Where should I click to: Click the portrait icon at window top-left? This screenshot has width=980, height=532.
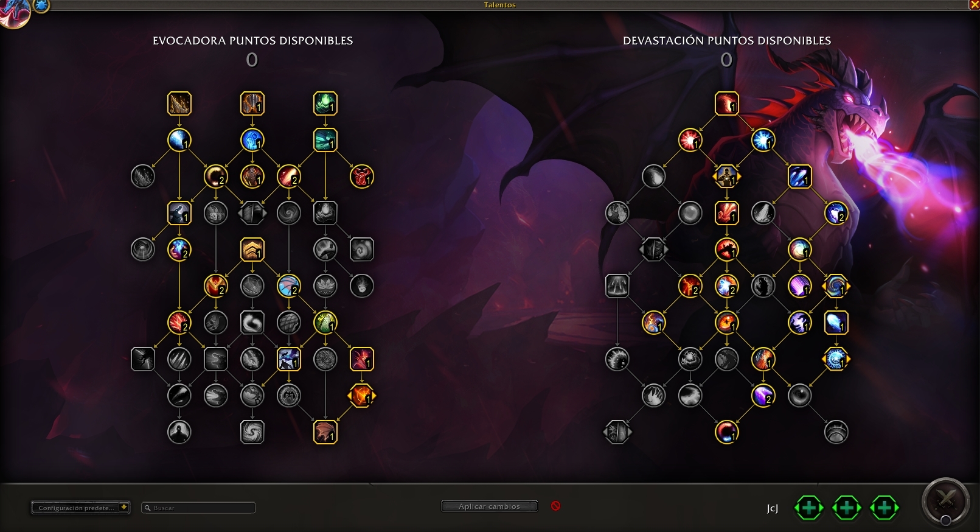13,12
